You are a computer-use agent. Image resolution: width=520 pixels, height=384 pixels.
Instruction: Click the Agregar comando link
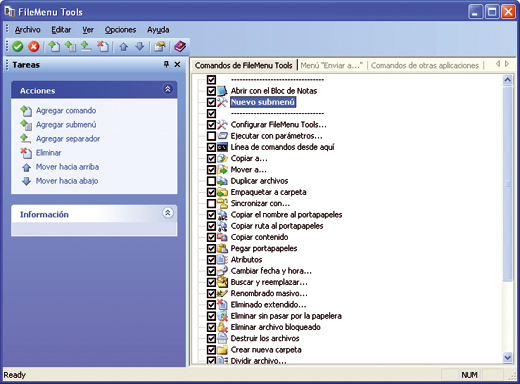(x=66, y=111)
